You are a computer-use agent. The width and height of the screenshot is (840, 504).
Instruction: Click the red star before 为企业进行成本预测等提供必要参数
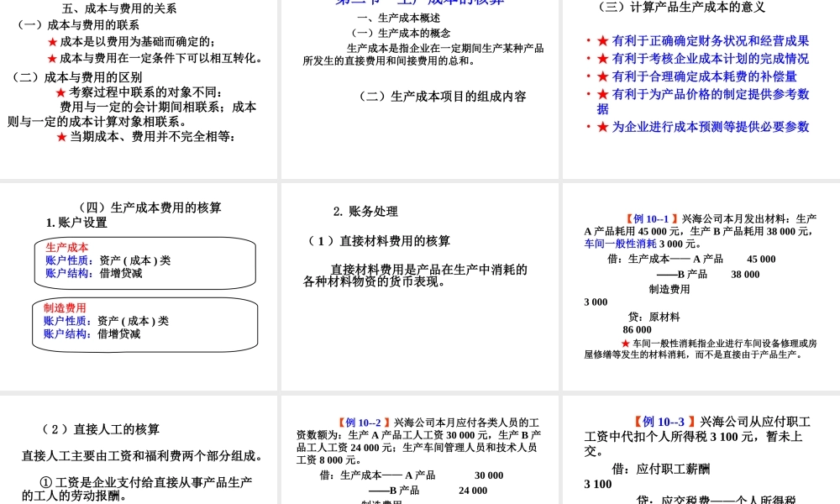coord(603,128)
